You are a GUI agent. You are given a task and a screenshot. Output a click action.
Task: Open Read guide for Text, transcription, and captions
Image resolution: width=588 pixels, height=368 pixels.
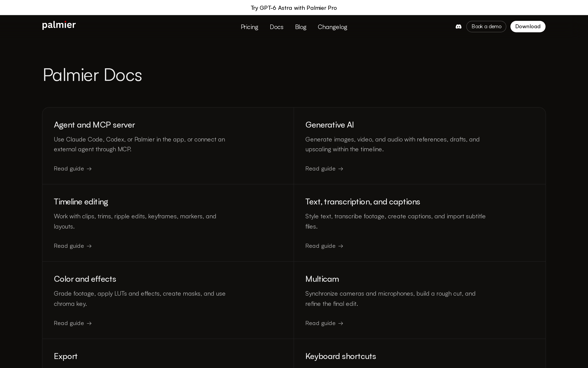pyautogui.click(x=324, y=246)
